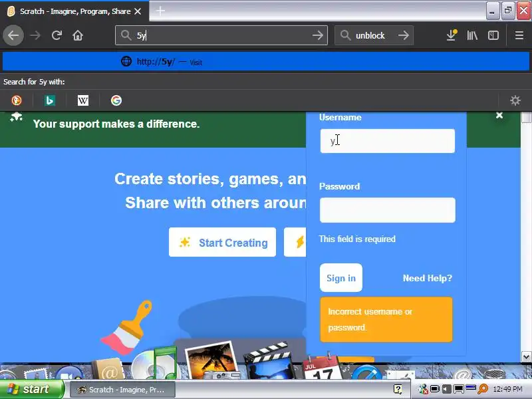Click the tray magnifier icon
The width and height of the screenshot is (532, 399).
(x=483, y=389)
